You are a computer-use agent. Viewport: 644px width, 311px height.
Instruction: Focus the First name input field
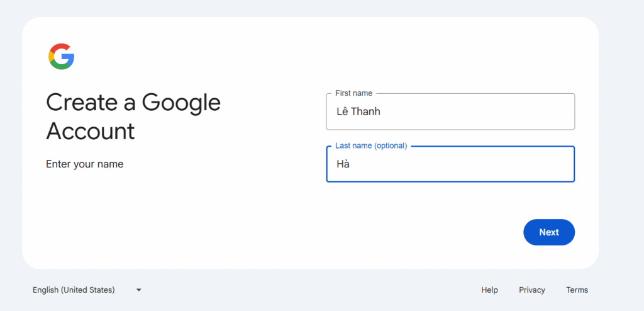[x=450, y=112]
